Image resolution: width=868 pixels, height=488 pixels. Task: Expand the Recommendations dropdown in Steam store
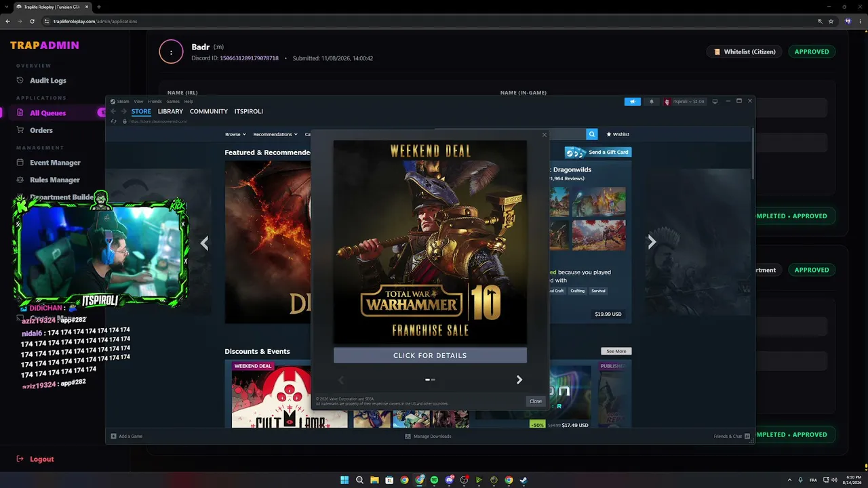pyautogui.click(x=275, y=134)
